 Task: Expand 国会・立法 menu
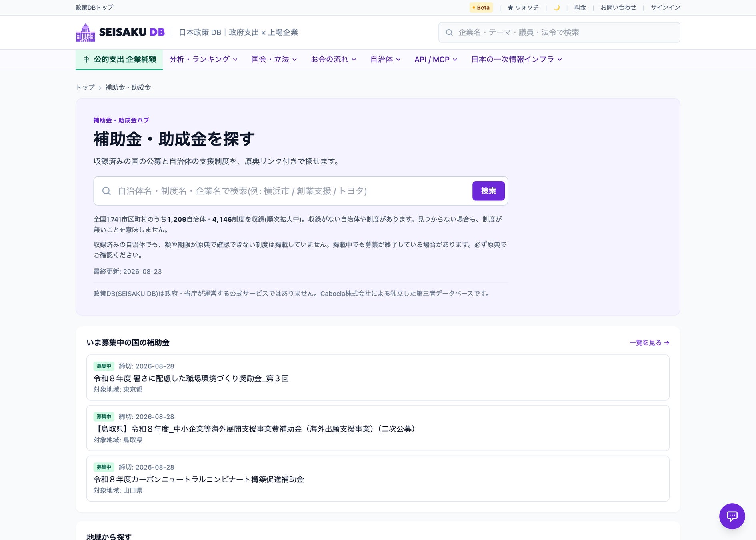point(274,60)
